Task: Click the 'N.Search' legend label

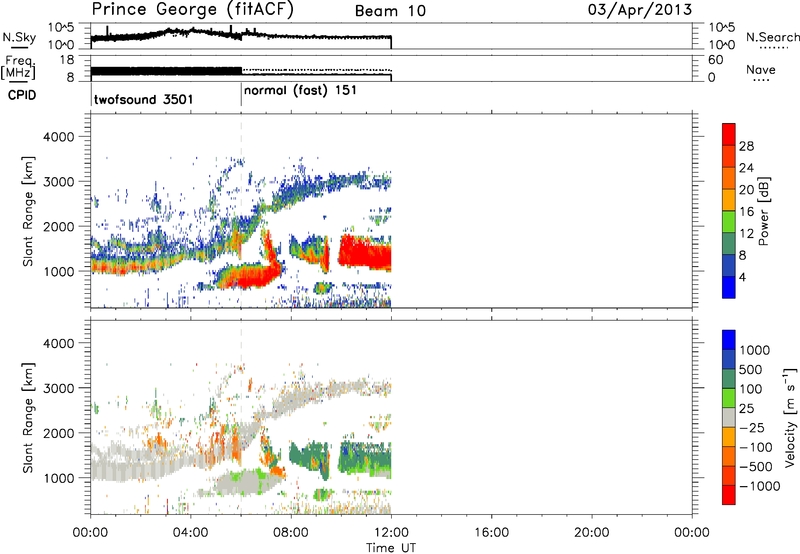Action: [x=772, y=37]
